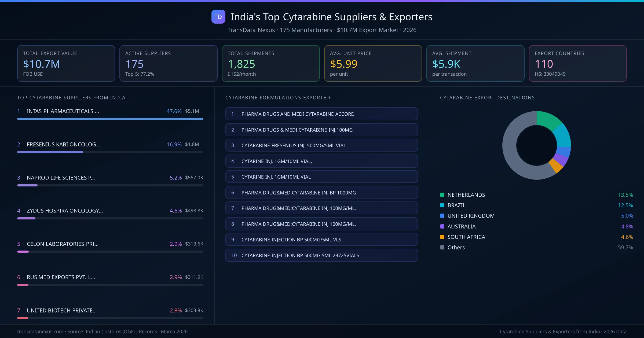Click the Australia purple legend marker
644x338 pixels.
[x=442, y=226]
